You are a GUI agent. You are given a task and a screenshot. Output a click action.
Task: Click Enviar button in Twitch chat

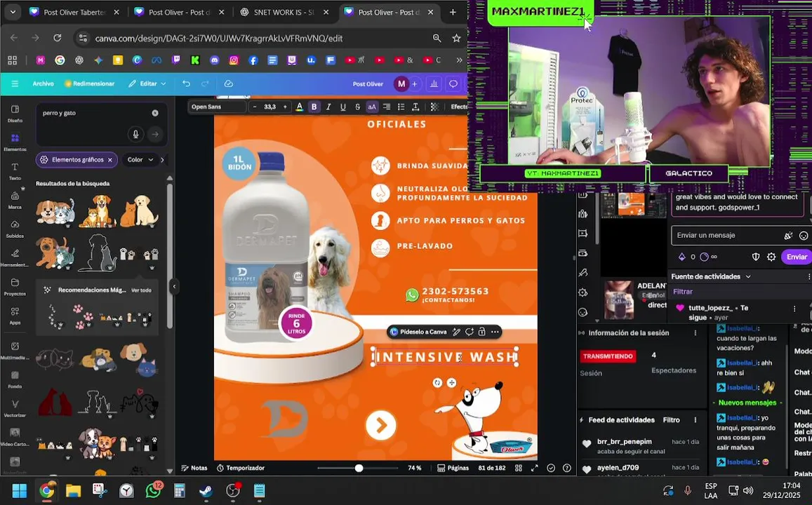pyautogui.click(x=797, y=257)
